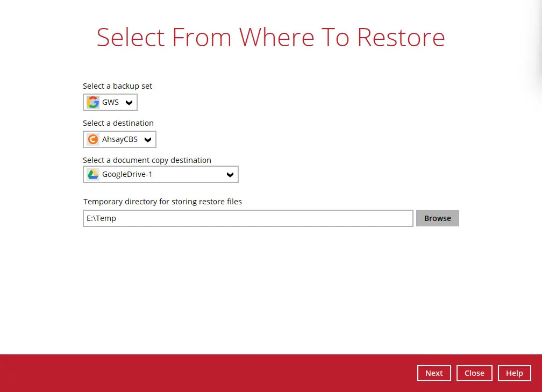Click the AhsayCBS destination icon
The image size is (542, 392).
point(92,139)
